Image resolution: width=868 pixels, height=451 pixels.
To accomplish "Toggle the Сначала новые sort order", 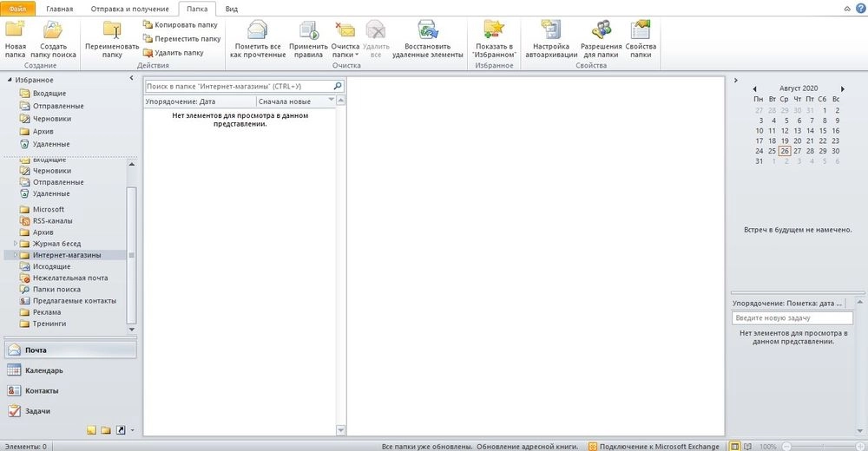I will pyautogui.click(x=294, y=101).
